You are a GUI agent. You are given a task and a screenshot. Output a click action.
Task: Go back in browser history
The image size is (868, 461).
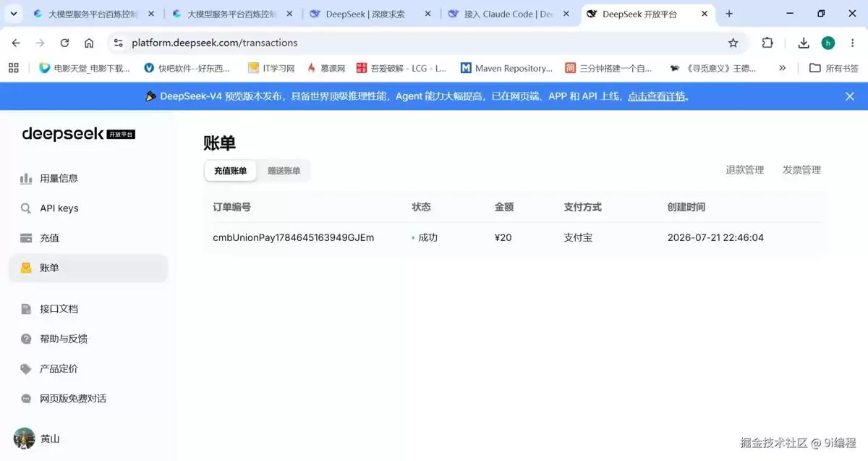tap(16, 43)
